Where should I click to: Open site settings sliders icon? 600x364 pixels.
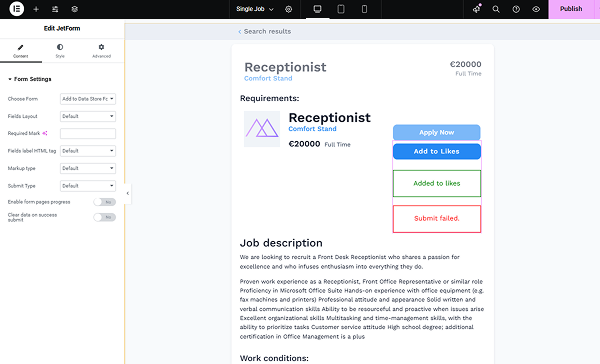55,9
